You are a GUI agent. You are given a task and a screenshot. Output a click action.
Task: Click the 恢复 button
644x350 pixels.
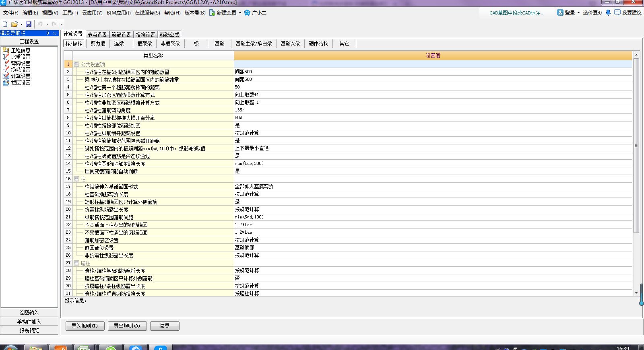coord(165,326)
